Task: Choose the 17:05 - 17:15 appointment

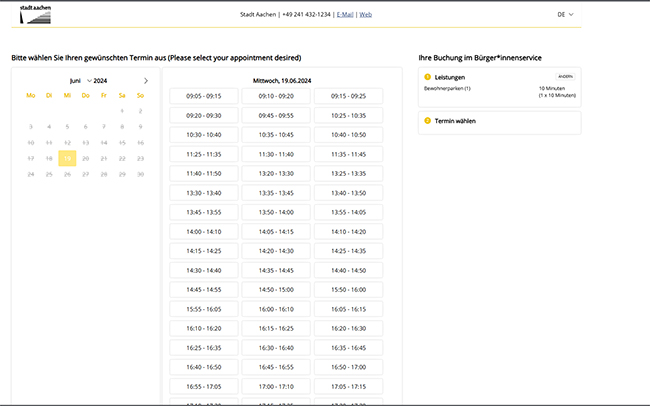Action: tap(348, 386)
